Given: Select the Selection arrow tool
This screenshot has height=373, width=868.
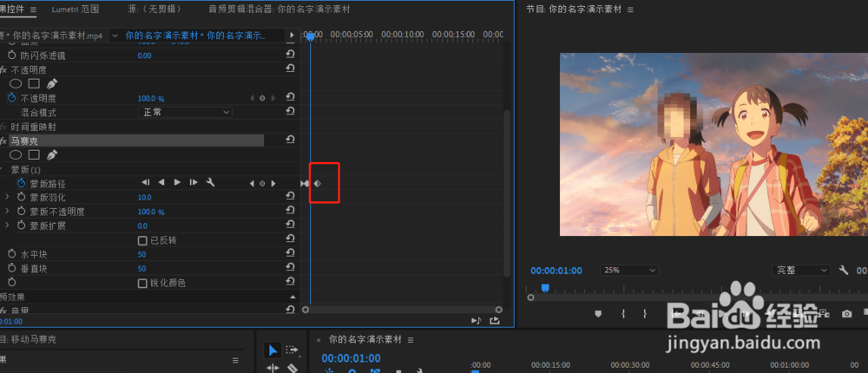Looking at the screenshot, I should [x=273, y=350].
